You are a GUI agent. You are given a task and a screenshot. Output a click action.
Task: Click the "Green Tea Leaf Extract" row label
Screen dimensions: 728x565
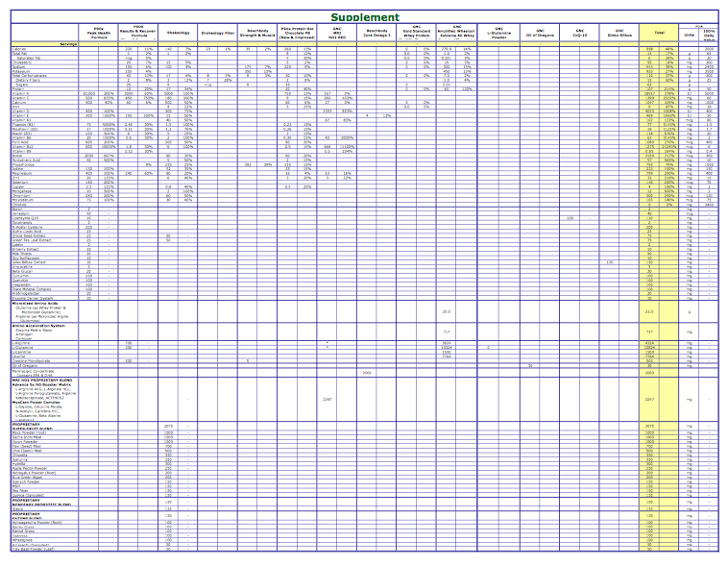coord(32,240)
